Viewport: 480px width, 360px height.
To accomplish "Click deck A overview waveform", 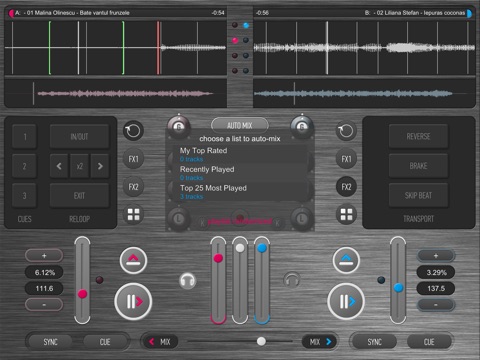I will [116, 93].
